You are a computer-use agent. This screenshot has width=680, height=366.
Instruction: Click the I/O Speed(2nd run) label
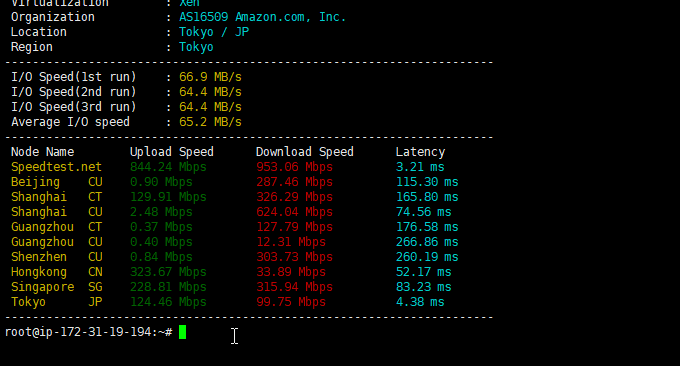coord(73,92)
